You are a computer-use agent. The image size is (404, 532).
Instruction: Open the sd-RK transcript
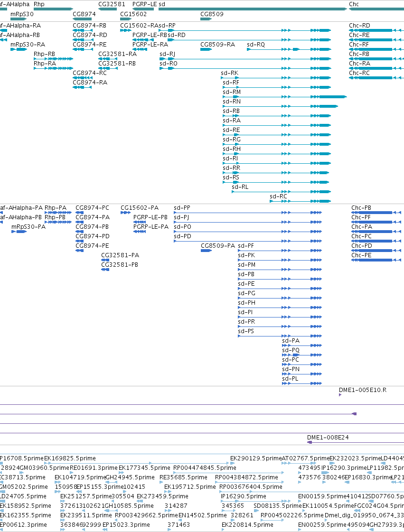click(x=229, y=73)
